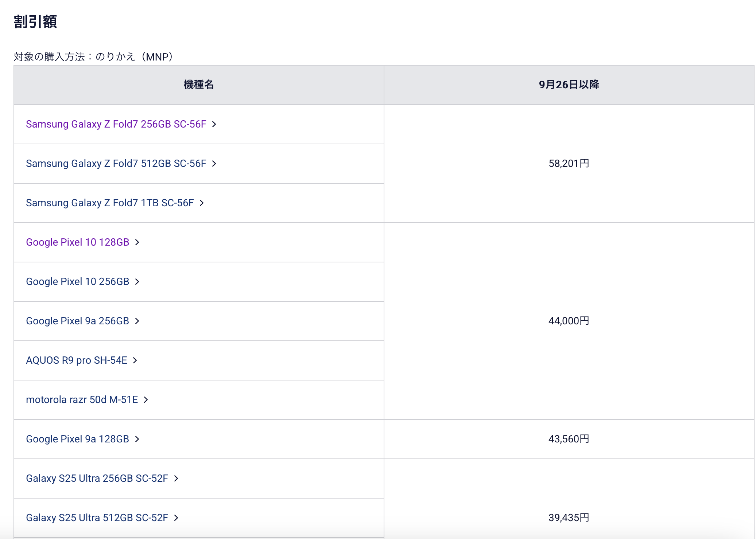
Task: Click chevron icon beside Pixel 9a 128GB
Action: [x=137, y=439]
